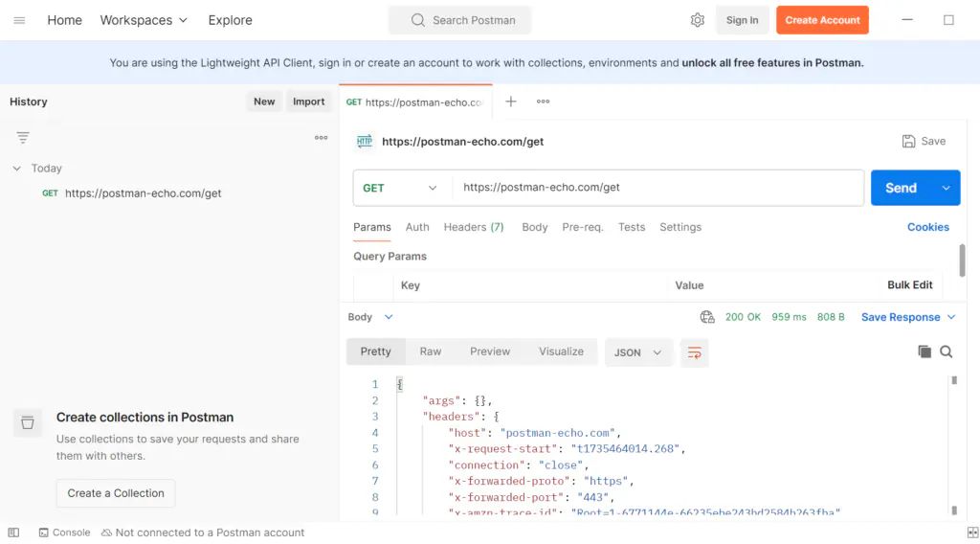Viewport: 980px width, 544px height.
Task: Open the Console from the status bar
Action: click(64, 533)
